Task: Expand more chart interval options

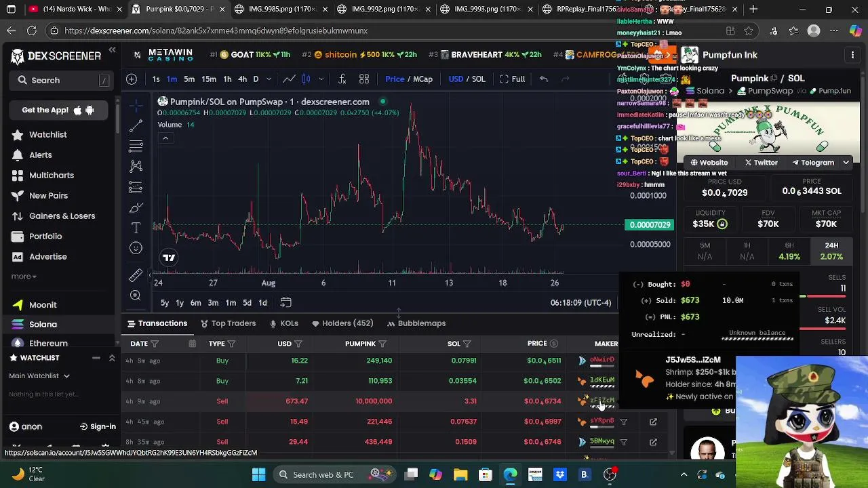Action: (269, 79)
